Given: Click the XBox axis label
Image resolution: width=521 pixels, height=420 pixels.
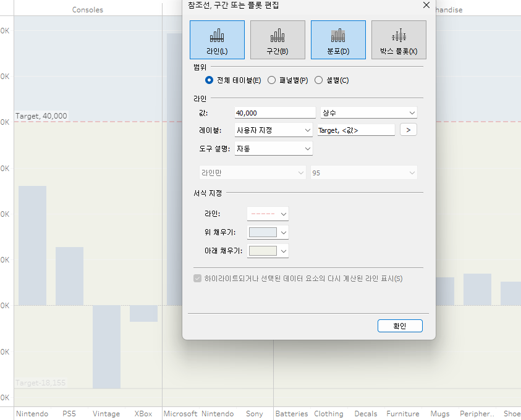Looking at the screenshot, I should coord(143,414).
